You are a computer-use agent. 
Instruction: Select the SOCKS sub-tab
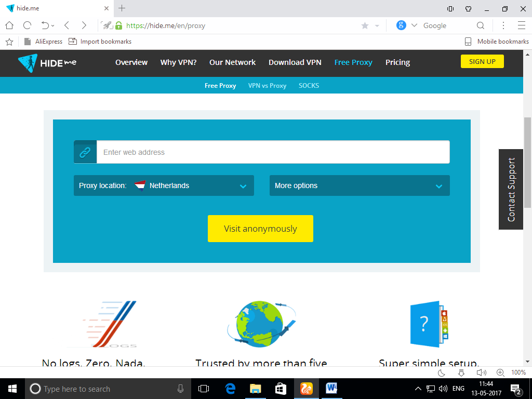309,86
